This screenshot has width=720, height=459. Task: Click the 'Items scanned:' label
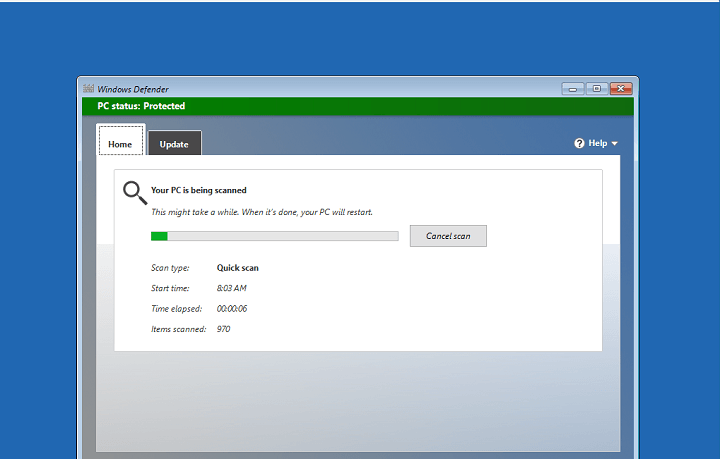pyautogui.click(x=179, y=329)
